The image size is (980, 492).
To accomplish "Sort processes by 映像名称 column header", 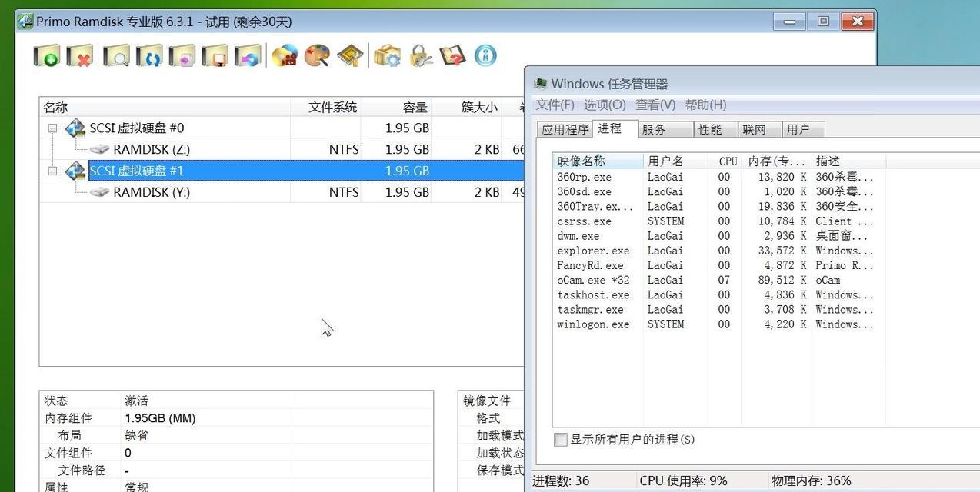I will 598,161.
